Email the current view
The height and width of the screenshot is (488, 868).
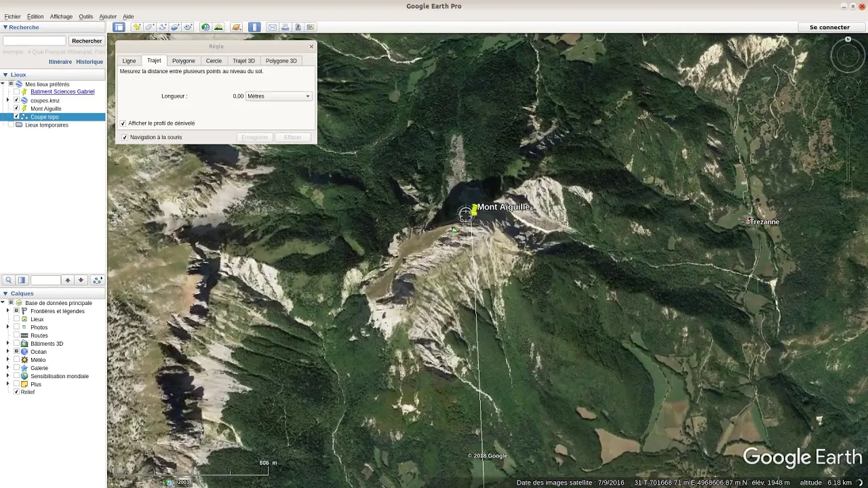click(x=273, y=27)
